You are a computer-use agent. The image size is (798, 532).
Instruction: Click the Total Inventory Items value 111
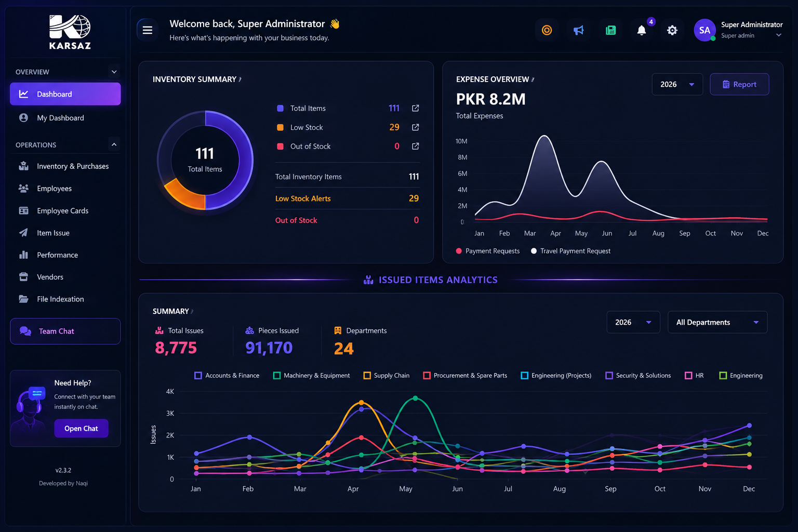point(414,177)
